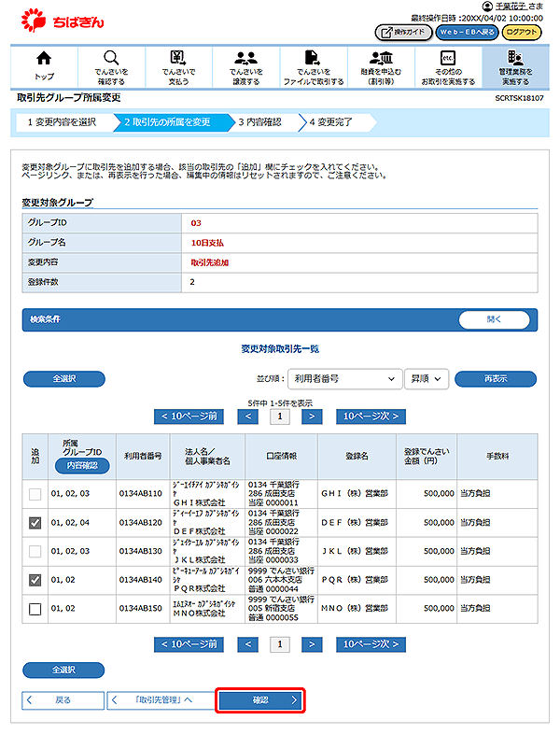Select step 1 変更内容を選択 tab
This screenshot has height=734, width=560.
pyautogui.click(x=62, y=121)
